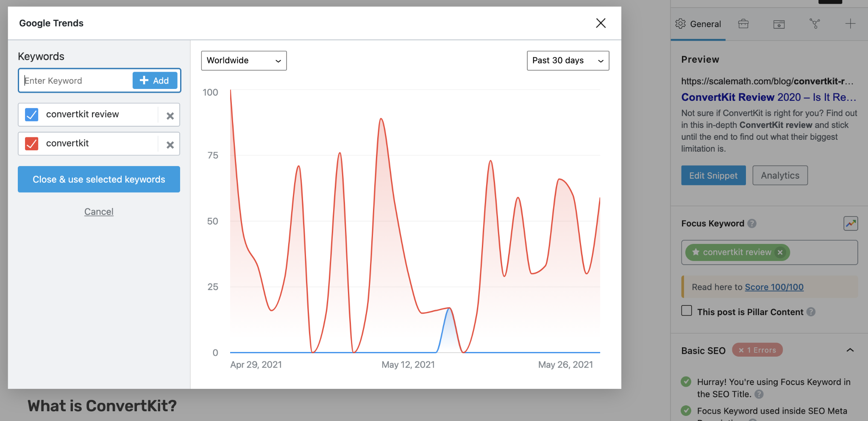This screenshot has height=421, width=868.
Task: Open Google Trends chart icon
Action: 851,223
